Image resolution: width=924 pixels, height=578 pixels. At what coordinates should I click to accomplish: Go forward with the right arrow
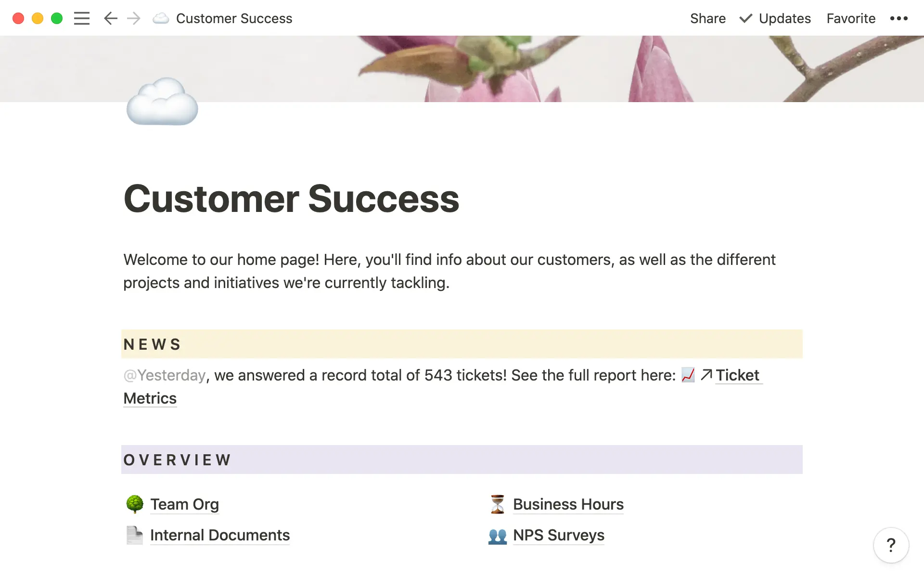pyautogui.click(x=134, y=18)
